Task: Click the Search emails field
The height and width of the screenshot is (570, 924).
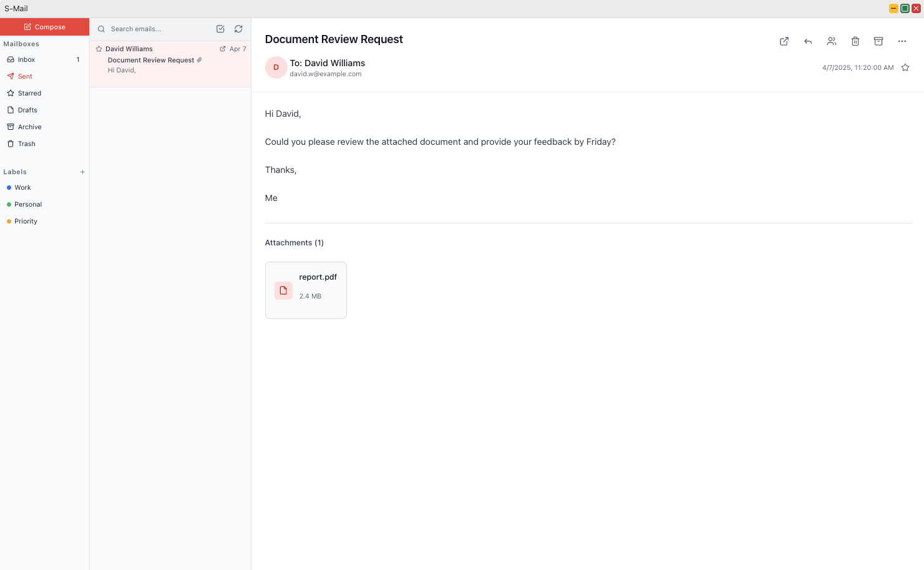Action: click(156, 29)
